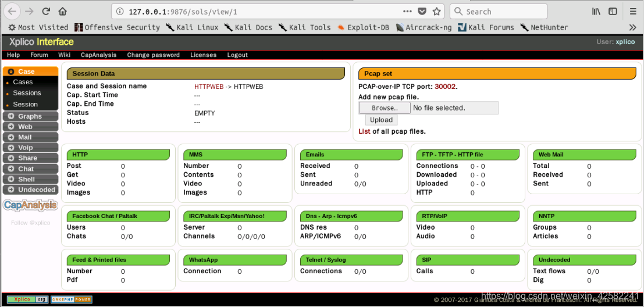Open the Library icon in toolbar

pyautogui.click(x=596, y=12)
